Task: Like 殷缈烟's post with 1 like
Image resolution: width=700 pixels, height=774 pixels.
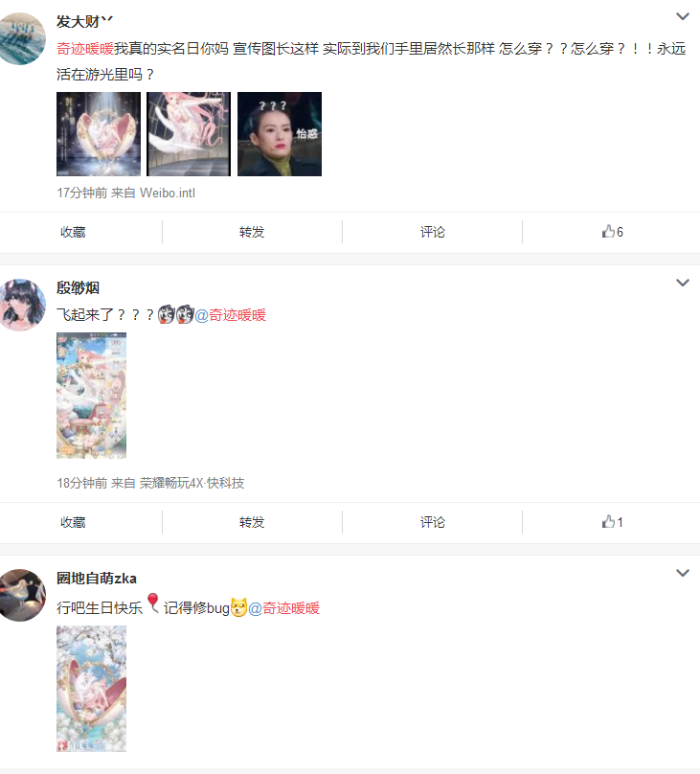Action: [x=612, y=522]
